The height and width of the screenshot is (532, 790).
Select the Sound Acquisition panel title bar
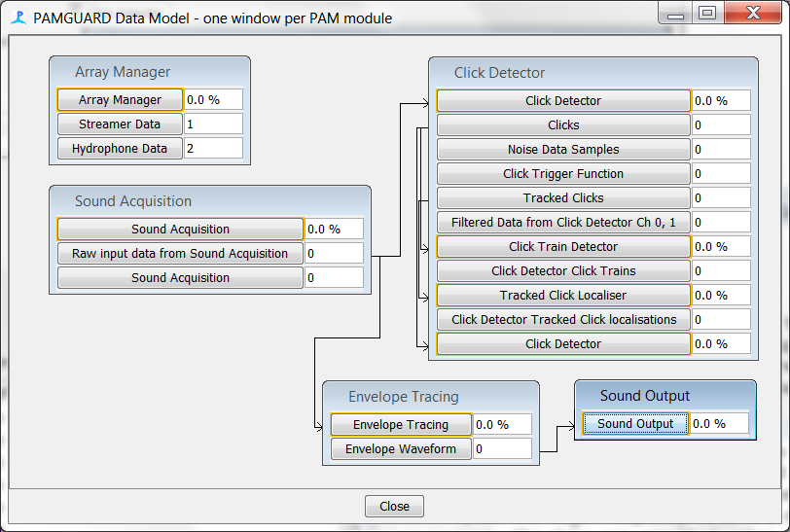point(210,200)
